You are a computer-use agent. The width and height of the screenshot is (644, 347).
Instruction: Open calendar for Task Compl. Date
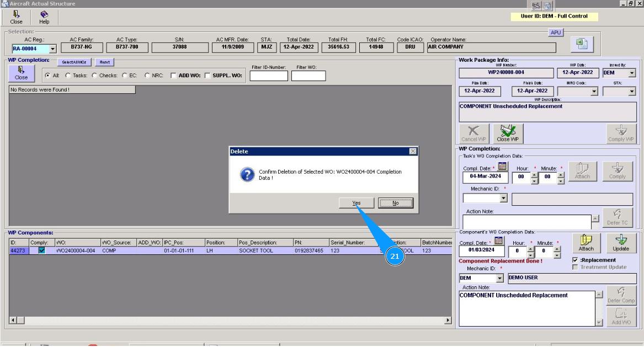[502, 166]
